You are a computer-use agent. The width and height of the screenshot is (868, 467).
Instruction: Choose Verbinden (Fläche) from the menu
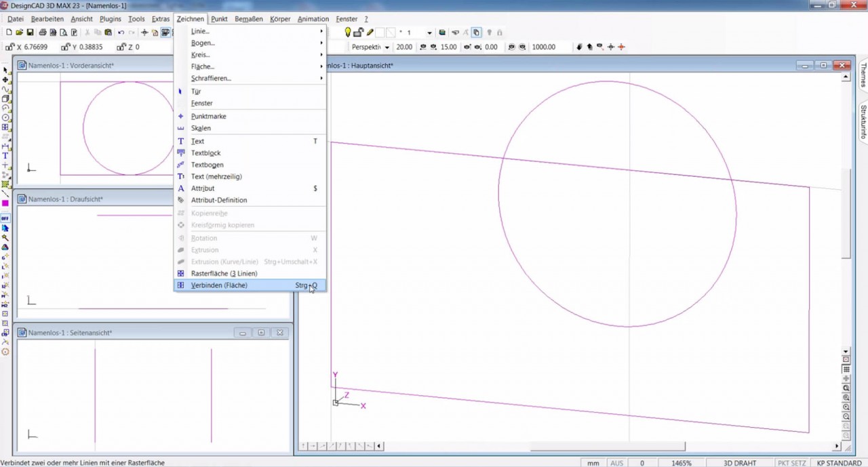pos(218,285)
